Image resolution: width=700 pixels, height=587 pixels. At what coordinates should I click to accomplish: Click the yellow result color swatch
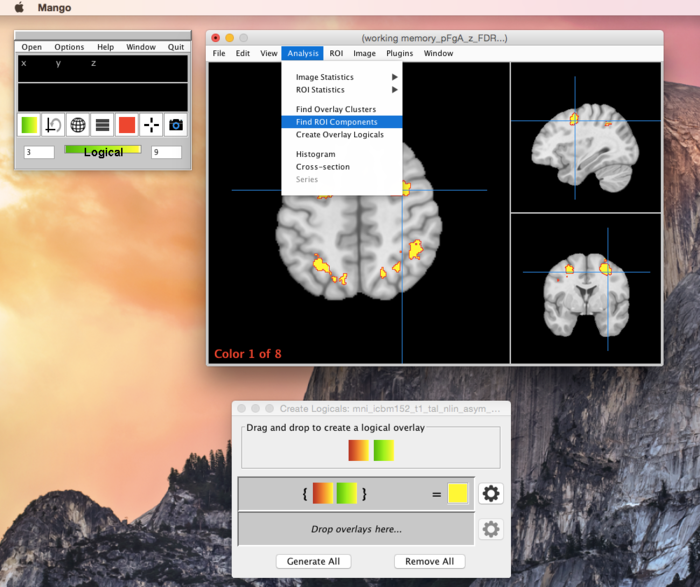point(458,493)
